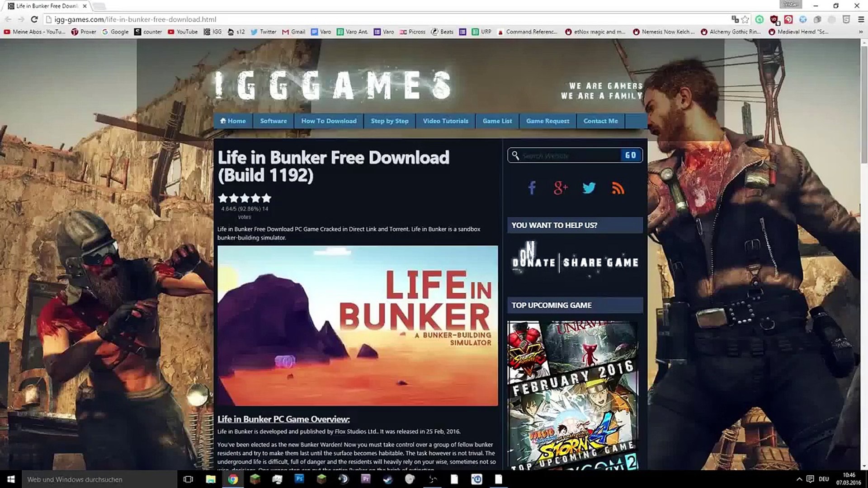The width and height of the screenshot is (868, 488).
Task: Open the How To Download menu item
Action: (x=329, y=121)
